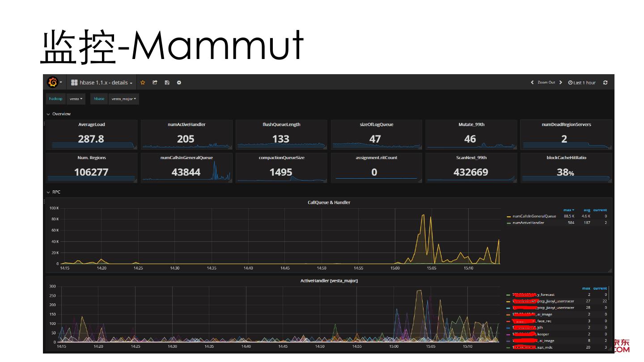Click the Num. Regions value 106277
The width and height of the screenshot is (644, 362).
[91, 172]
